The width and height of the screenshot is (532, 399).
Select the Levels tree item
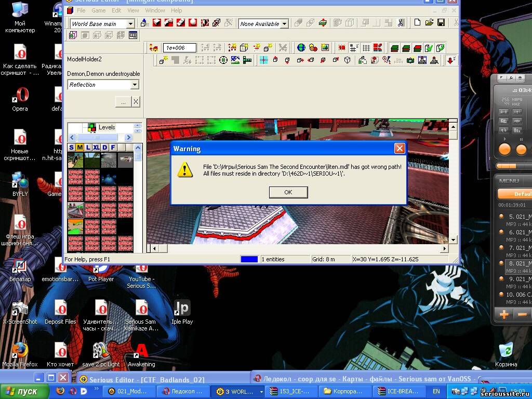[x=107, y=127]
